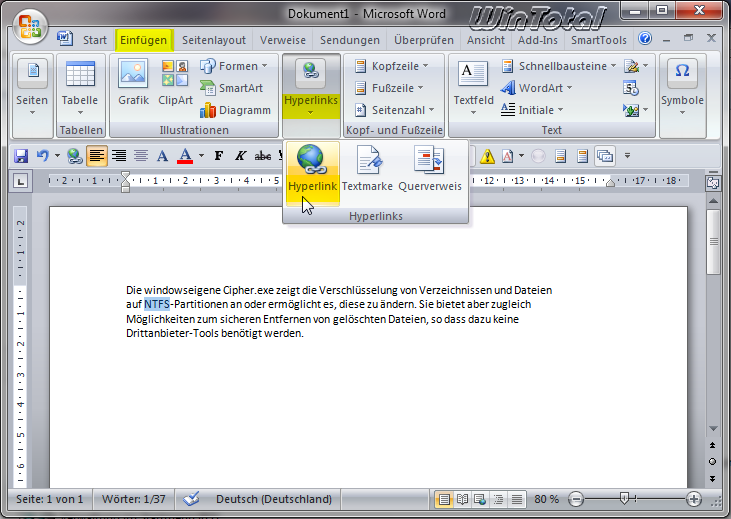Screen dimensions: 731x519
Task: Open the SmartTools tab
Action: [x=599, y=40]
